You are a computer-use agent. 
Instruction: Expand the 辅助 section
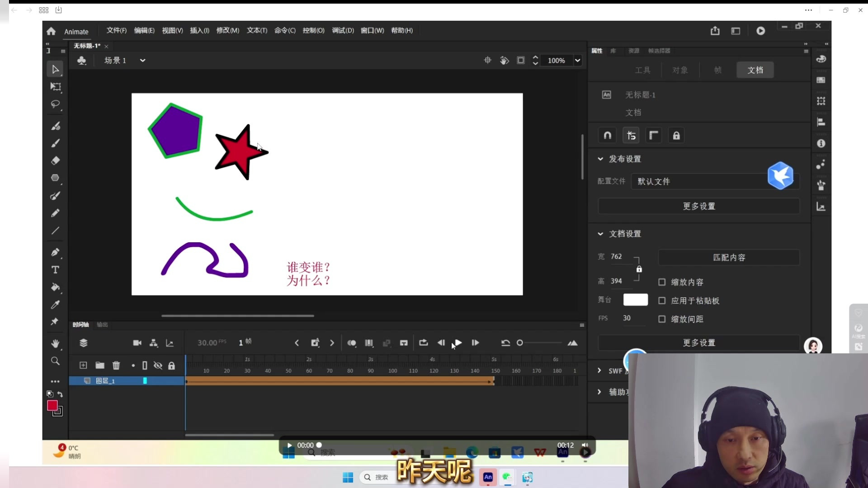coord(599,392)
